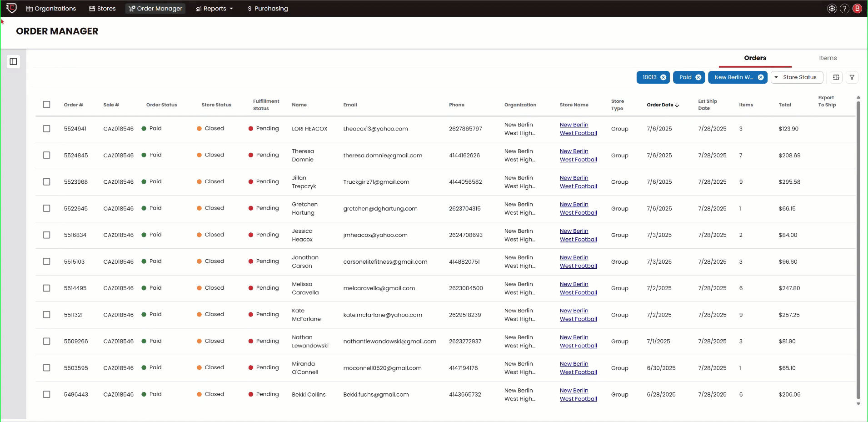Go to the Purchasing menu

[268, 9]
